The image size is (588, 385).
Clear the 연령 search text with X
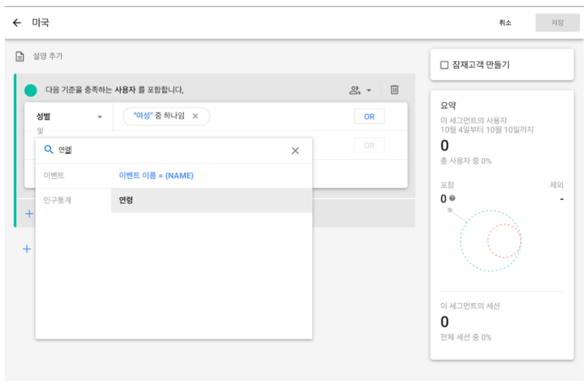[x=295, y=150]
